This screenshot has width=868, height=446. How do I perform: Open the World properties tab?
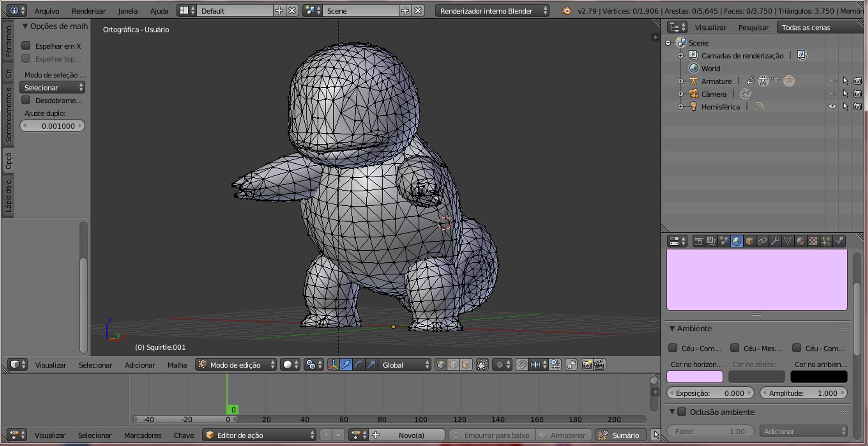tap(737, 242)
